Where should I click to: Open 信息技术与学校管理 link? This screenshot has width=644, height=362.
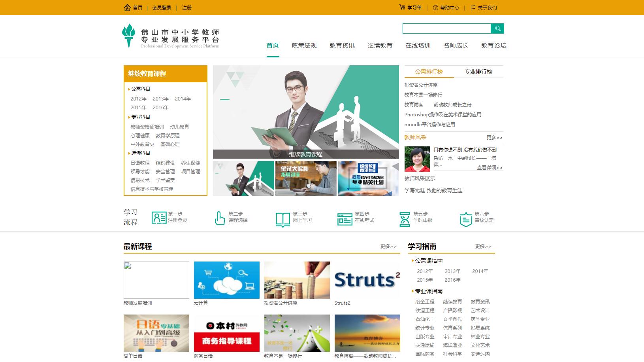[152, 189]
